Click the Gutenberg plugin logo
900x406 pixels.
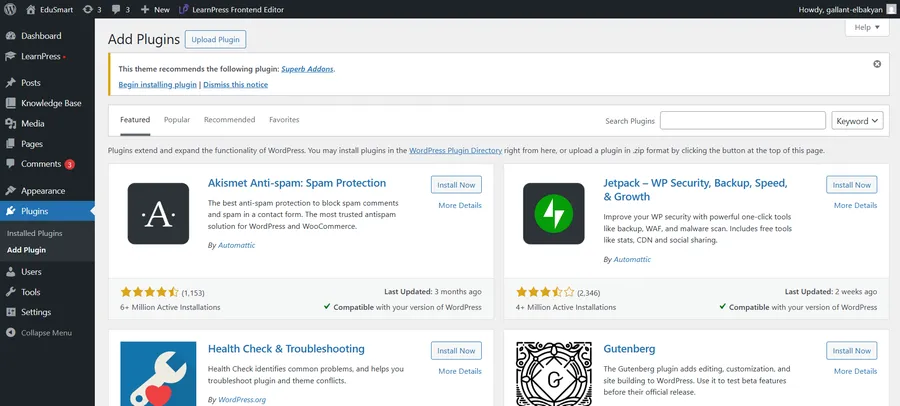[553, 374]
